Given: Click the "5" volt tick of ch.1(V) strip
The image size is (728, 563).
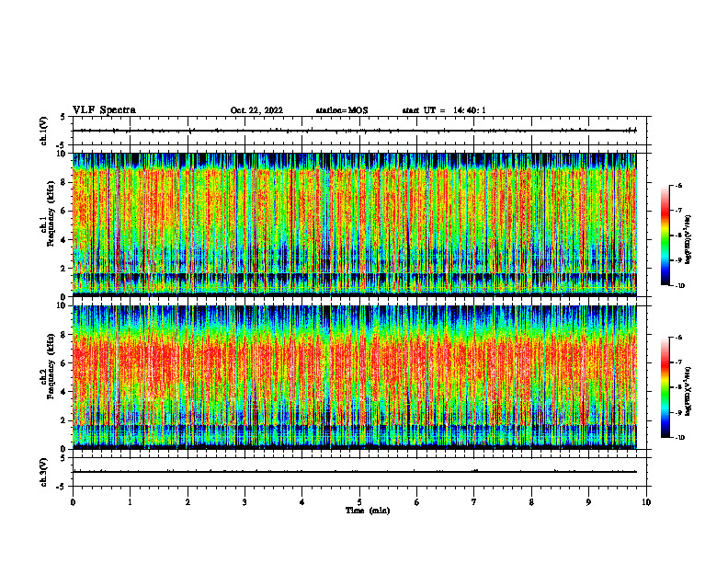Looking at the screenshot, I should 63,117.
